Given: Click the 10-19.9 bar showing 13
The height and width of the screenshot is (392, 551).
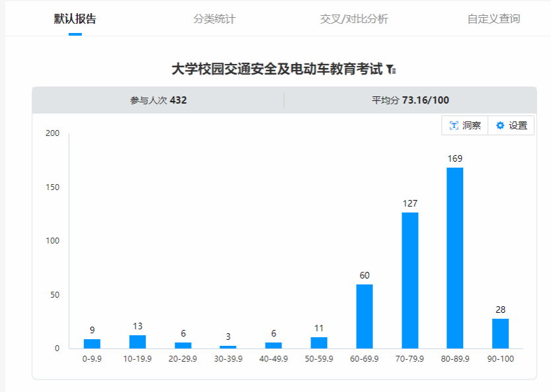Looking at the screenshot, I should pos(137,342).
